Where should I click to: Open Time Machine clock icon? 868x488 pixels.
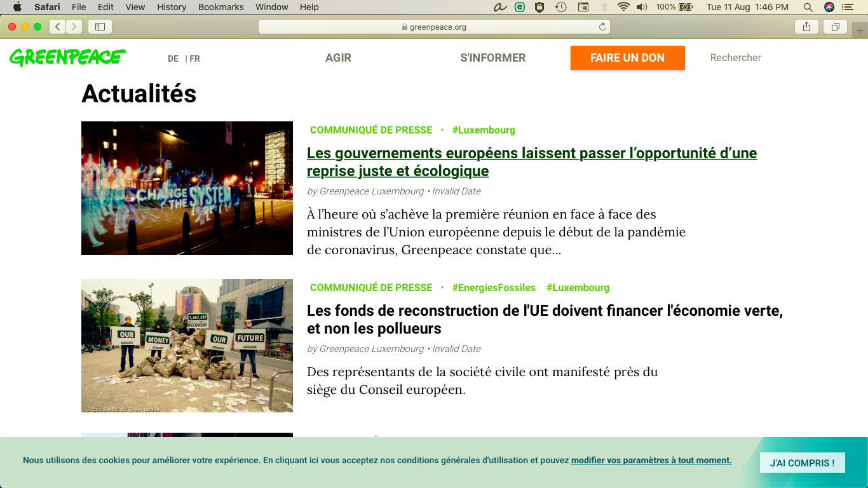[560, 7]
